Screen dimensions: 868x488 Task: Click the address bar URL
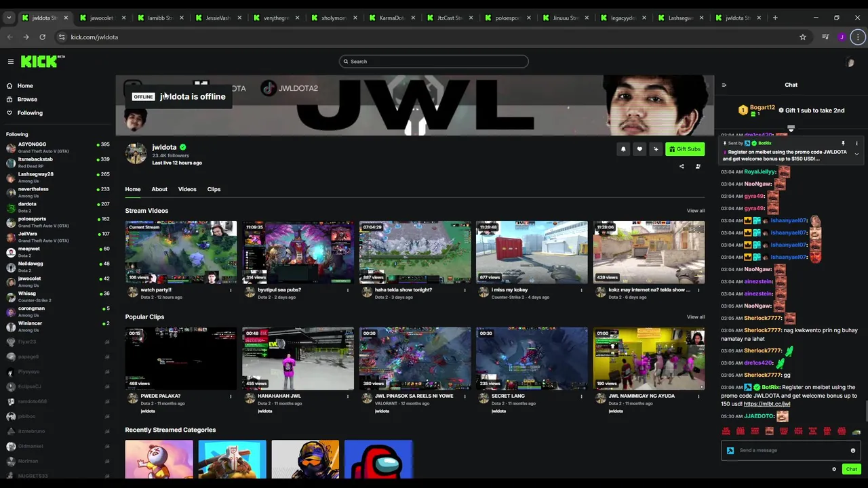[94, 37]
